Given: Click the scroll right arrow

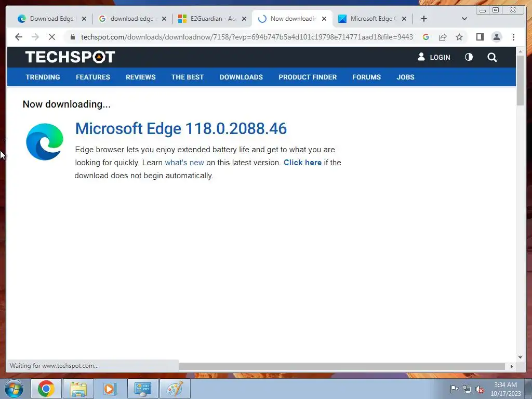Looking at the screenshot, I should point(512,366).
